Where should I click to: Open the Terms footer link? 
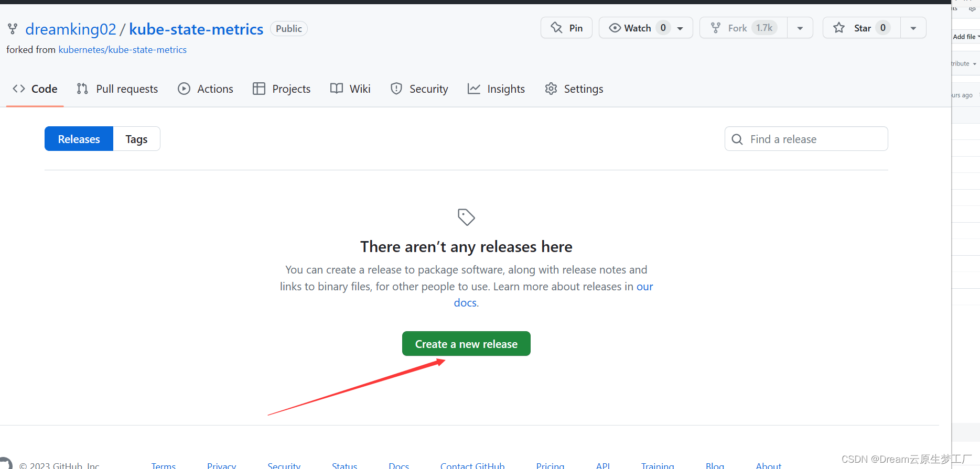164,465
